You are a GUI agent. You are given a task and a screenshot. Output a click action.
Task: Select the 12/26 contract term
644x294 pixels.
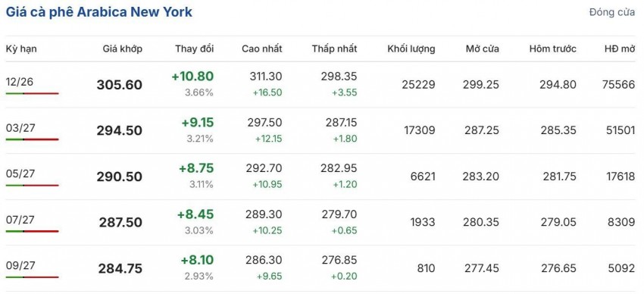20,82
